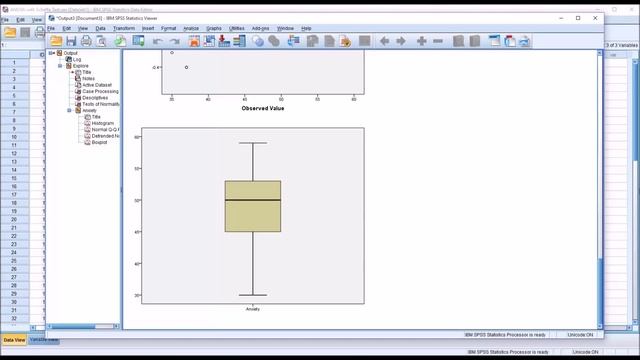Click the Show book icon in toolbar

pos(458,41)
